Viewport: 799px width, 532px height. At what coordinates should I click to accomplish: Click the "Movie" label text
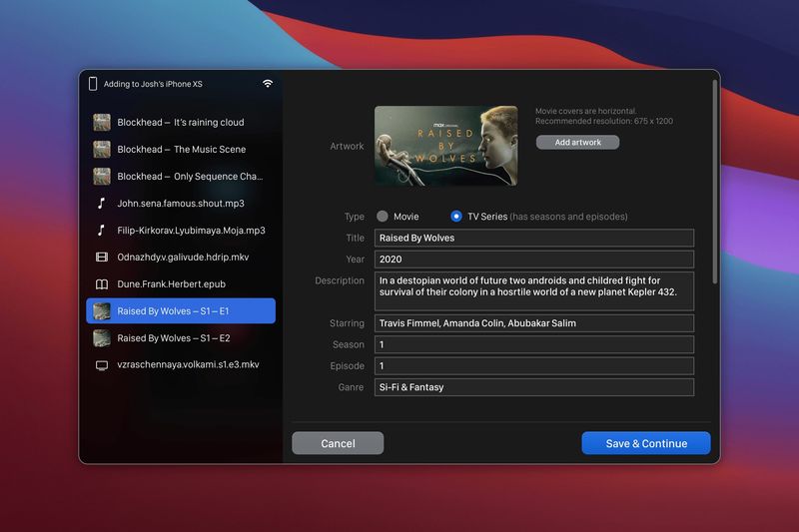pyautogui.click(x=406, y=217)
